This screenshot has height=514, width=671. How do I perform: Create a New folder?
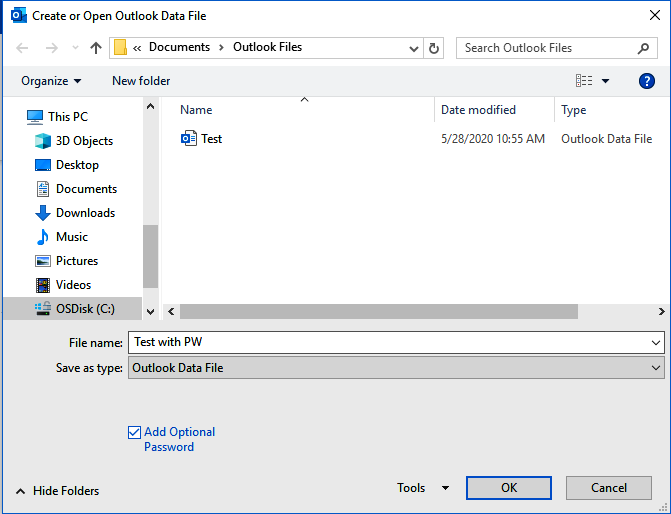coord(141,81)
